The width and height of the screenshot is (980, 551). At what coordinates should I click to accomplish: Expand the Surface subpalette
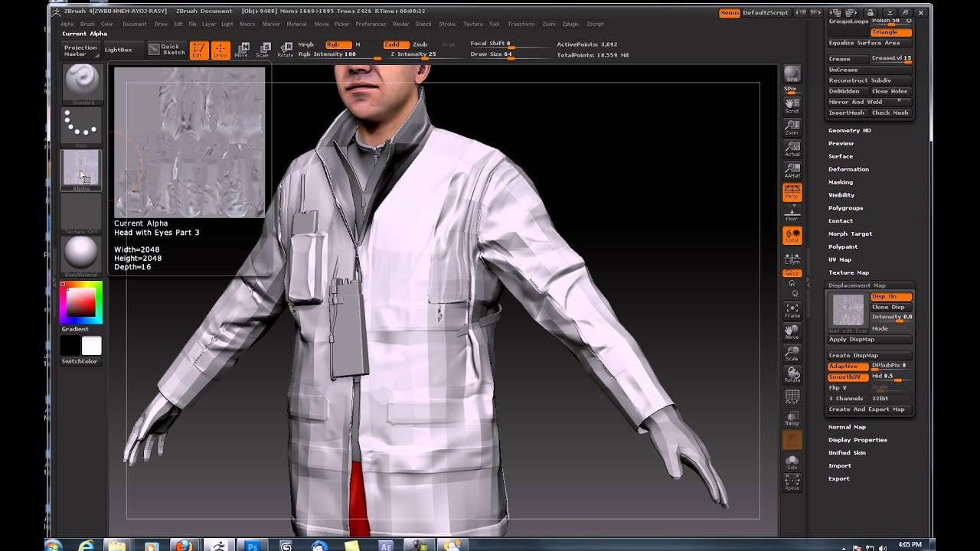[841, 156]
